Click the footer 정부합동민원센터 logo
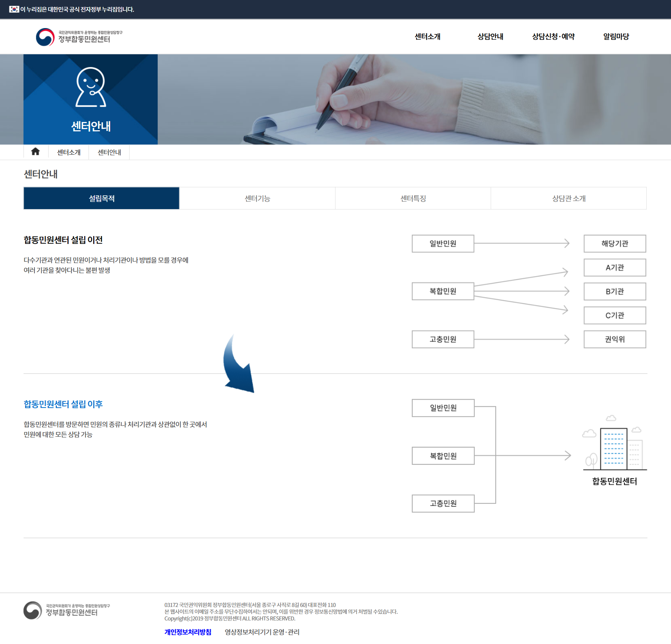The image size is (671, 644). click(x=67, y=610)
